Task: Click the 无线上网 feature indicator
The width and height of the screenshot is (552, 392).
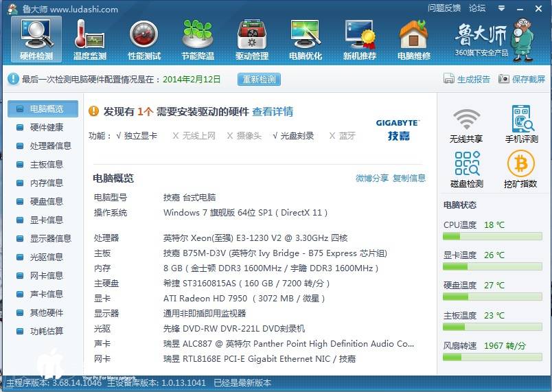Action: pyautogui.click(x=194, y=136)
